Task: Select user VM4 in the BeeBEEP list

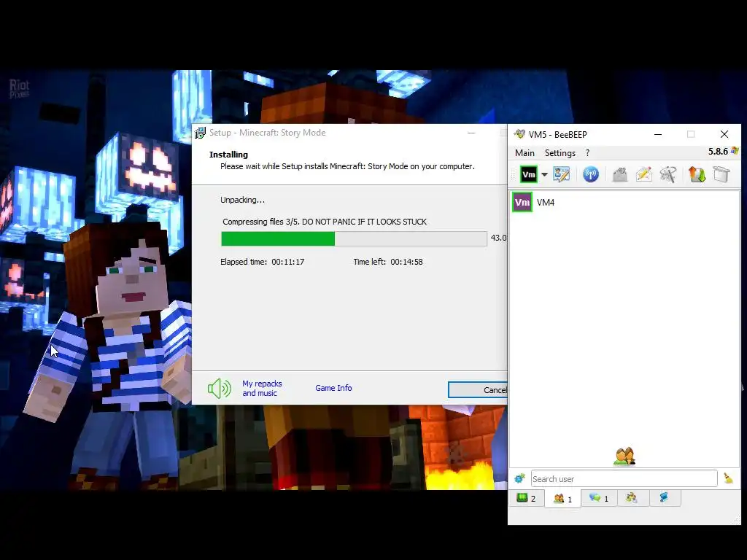Action: pyautogui.click(x=624, y=203)
